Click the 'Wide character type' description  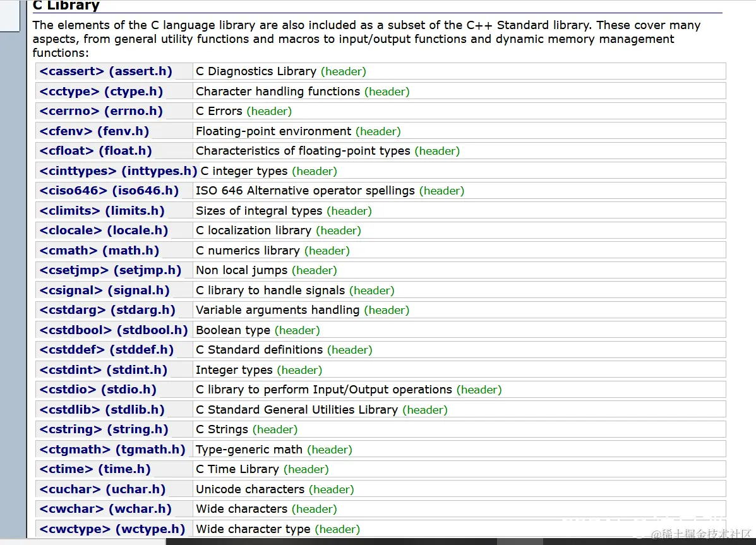pyautogui.click(x=253, y=529)
